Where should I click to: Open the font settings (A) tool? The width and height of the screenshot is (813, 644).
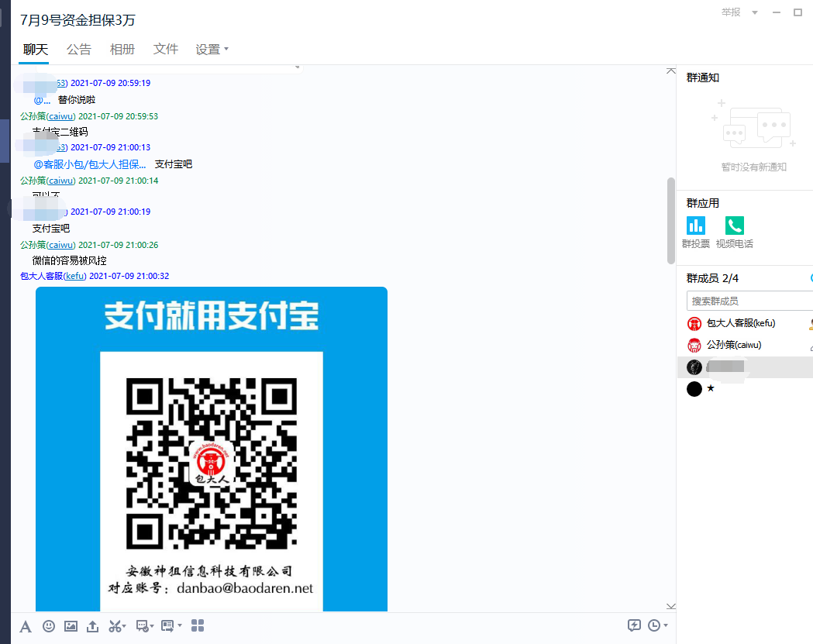point(26,626)
